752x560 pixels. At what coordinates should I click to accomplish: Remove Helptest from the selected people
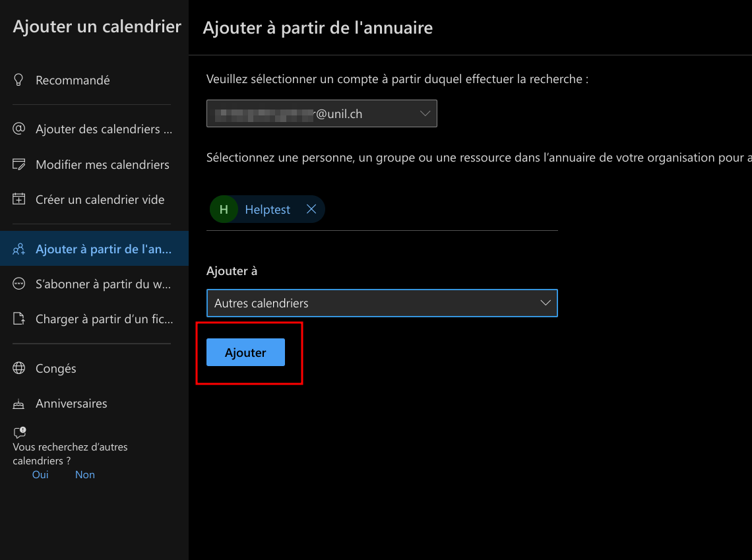311,210
